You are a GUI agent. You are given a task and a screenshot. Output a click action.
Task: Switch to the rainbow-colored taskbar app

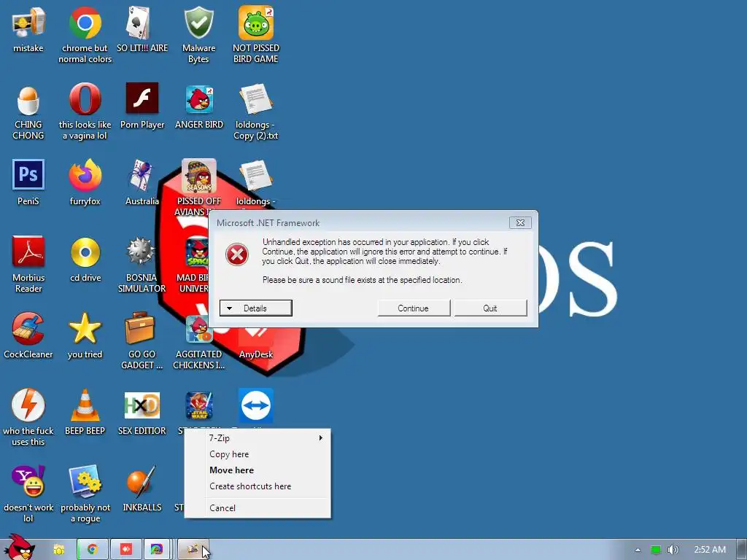point(157,550)
